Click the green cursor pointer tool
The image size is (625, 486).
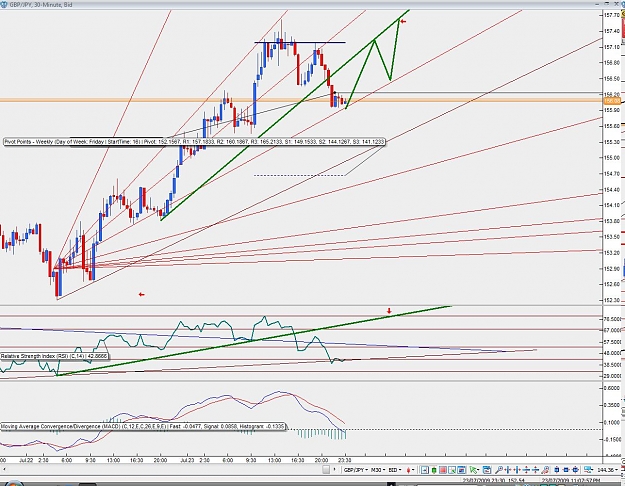tap(474, 470)
